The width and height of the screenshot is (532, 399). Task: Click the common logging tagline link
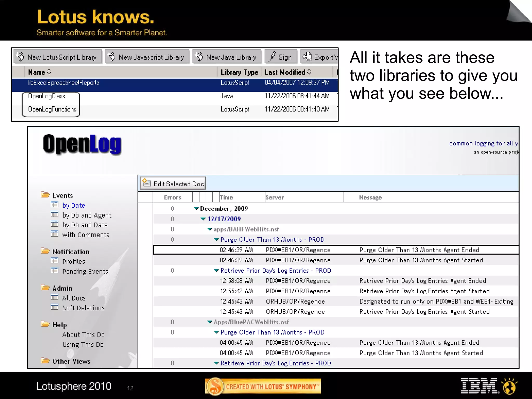coord(484,143)
